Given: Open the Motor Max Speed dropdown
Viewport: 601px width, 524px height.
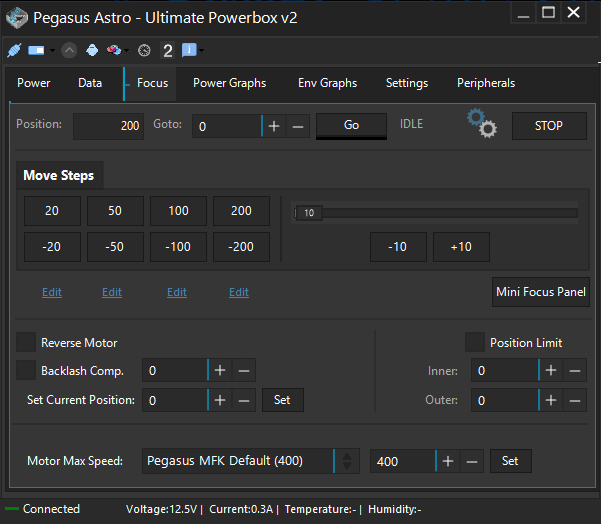Looking at the screenshot, I should pyautogui.click(x=251, y=461).
